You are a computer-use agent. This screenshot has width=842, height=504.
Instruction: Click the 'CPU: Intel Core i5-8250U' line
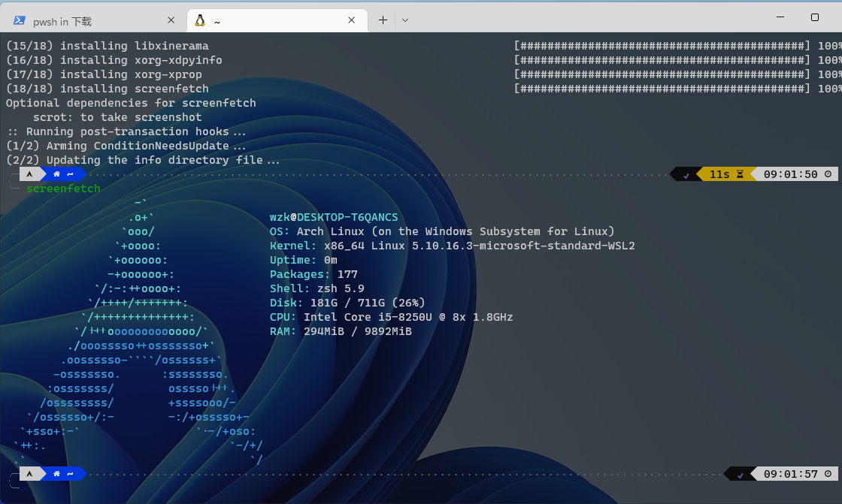point(391,317)
